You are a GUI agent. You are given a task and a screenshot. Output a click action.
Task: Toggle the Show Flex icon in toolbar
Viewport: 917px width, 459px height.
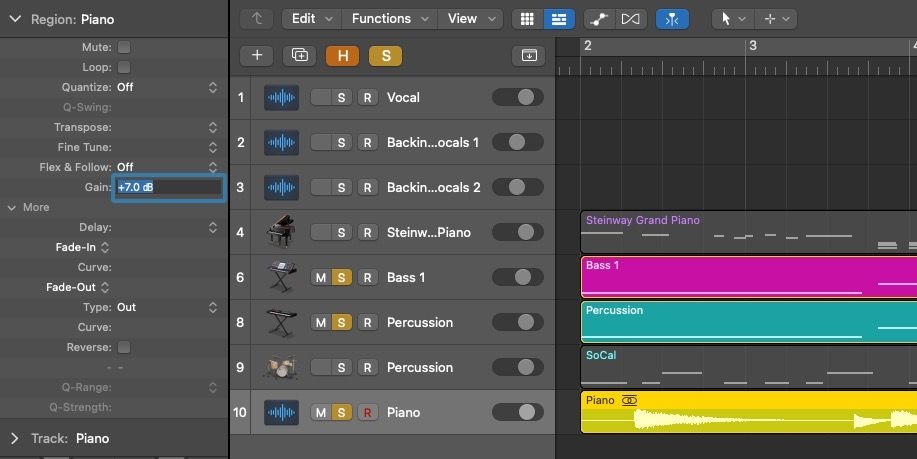point(630,18)
